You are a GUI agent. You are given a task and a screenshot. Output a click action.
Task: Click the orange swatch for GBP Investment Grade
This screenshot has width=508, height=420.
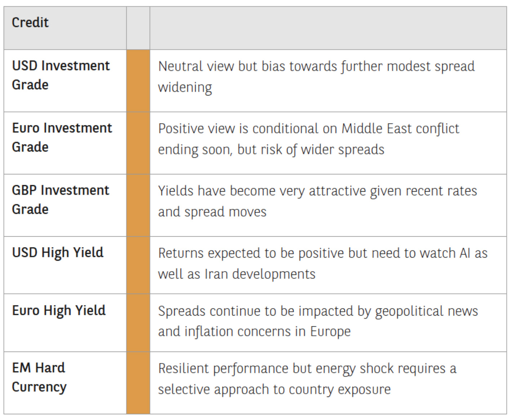pos(138,205)
